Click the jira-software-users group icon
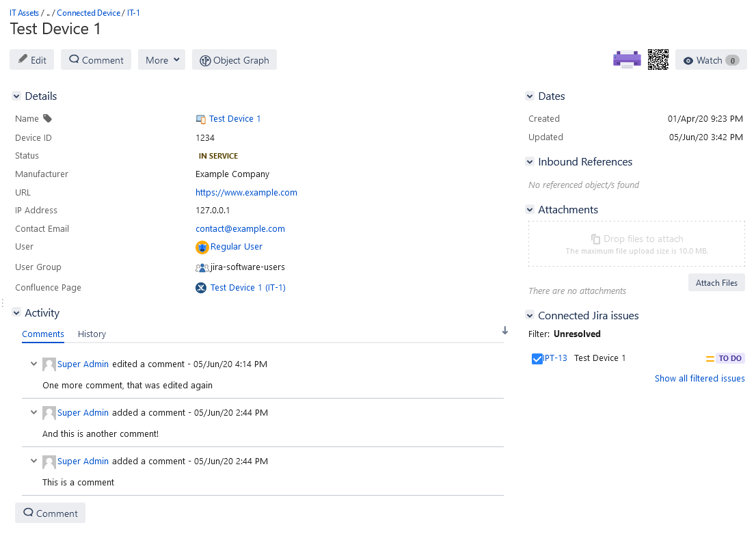The height and width of the screenshot is (536, 756). click(x=202, y=267)
